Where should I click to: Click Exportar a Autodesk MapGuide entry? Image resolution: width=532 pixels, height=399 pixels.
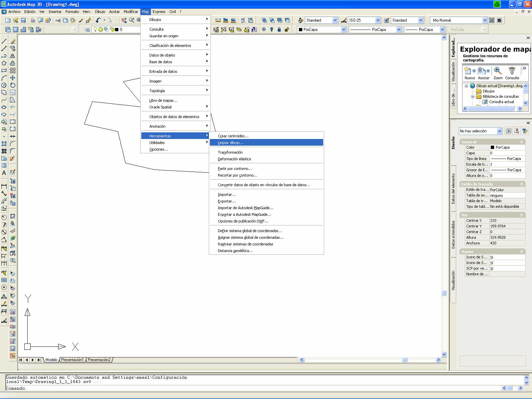tap(266, 214)
